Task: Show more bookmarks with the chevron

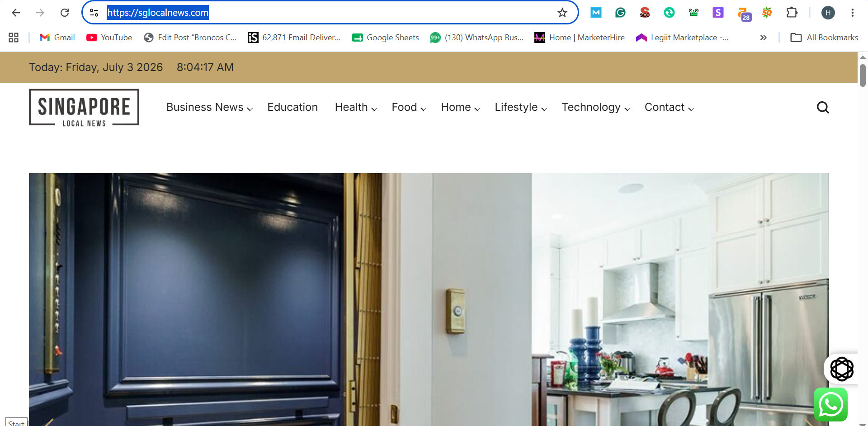Action: 763,38
